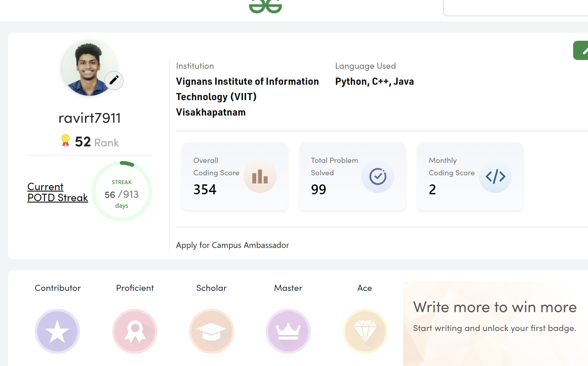Click the Overall Coding Score bar-chart icon
The image size is (588, 366).
coord(260,176)
